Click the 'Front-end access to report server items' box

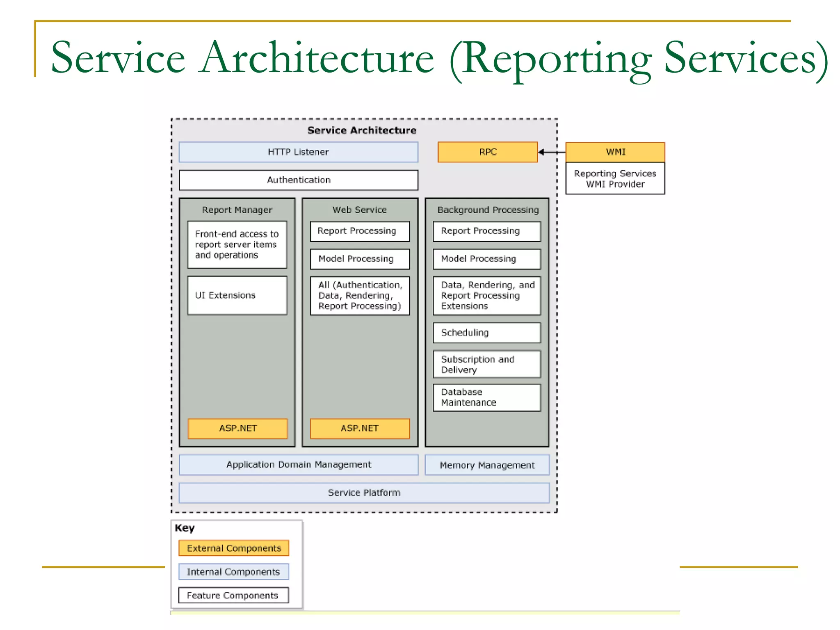pyautogui.click(x=237, y=245)
